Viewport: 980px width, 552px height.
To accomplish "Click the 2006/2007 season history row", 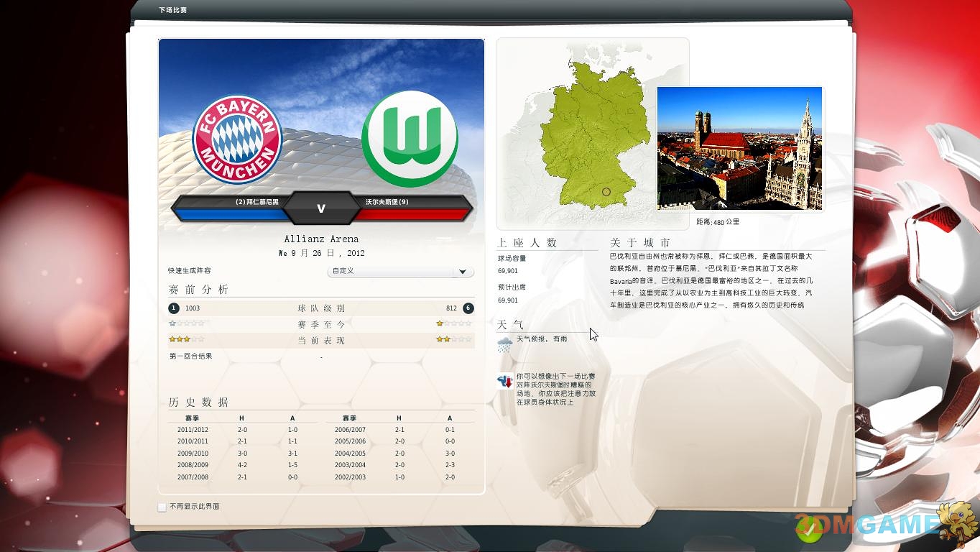I will coord(399,430).
